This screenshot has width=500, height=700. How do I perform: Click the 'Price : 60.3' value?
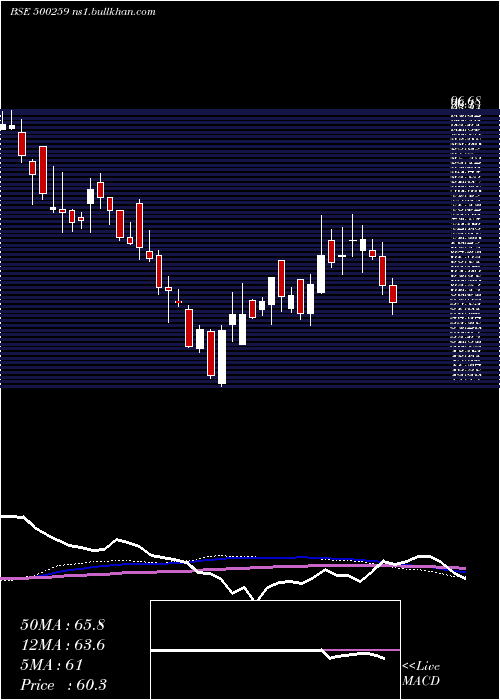pyautogui.click(x=63, y=685)
